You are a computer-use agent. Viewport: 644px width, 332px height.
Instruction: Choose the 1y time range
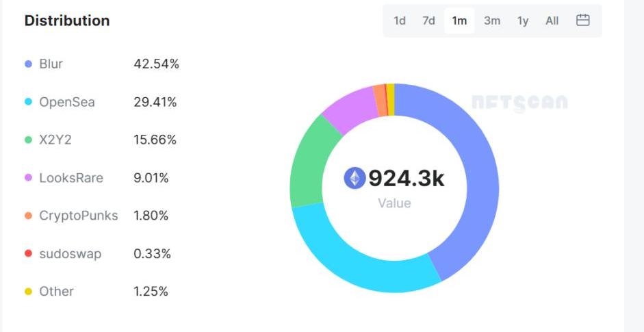[523, 21]
